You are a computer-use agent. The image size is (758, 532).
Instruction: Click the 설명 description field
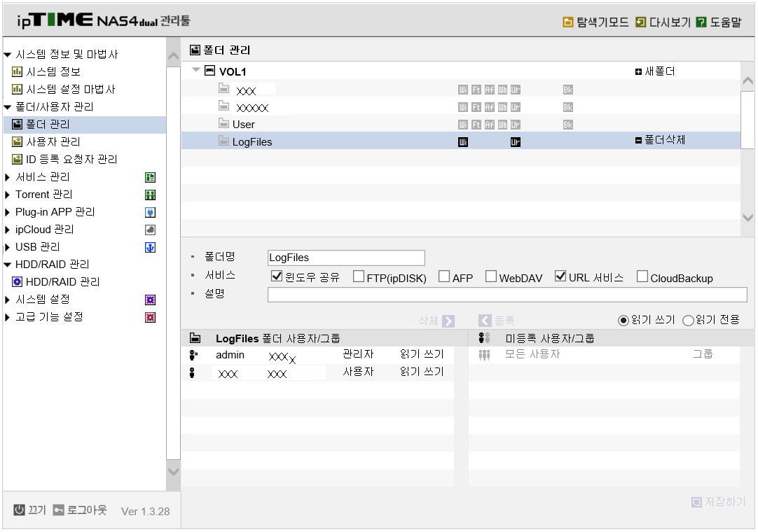tap(507, 295)
